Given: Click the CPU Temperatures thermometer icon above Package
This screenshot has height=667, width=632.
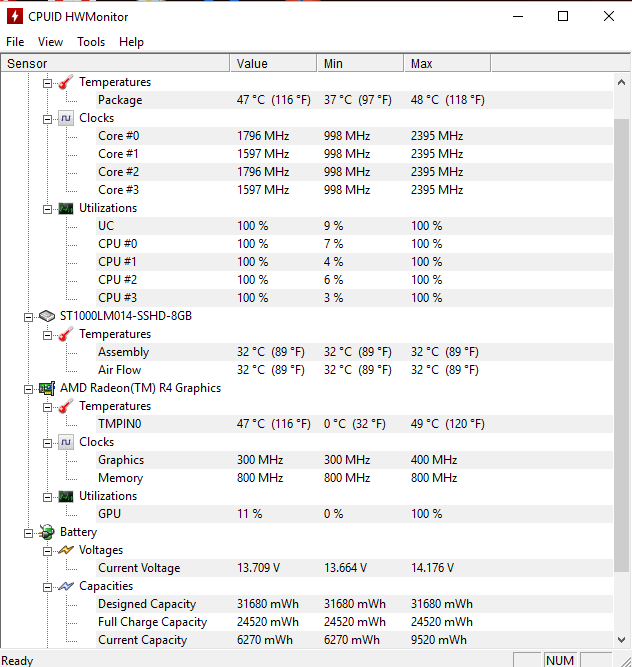Looking at the screenshot, I should click(65, 82).
